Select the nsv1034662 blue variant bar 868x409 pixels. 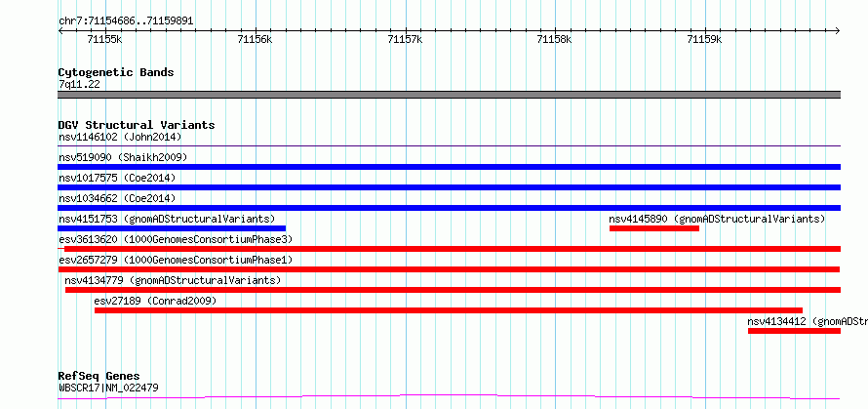[x=449, y=208]
